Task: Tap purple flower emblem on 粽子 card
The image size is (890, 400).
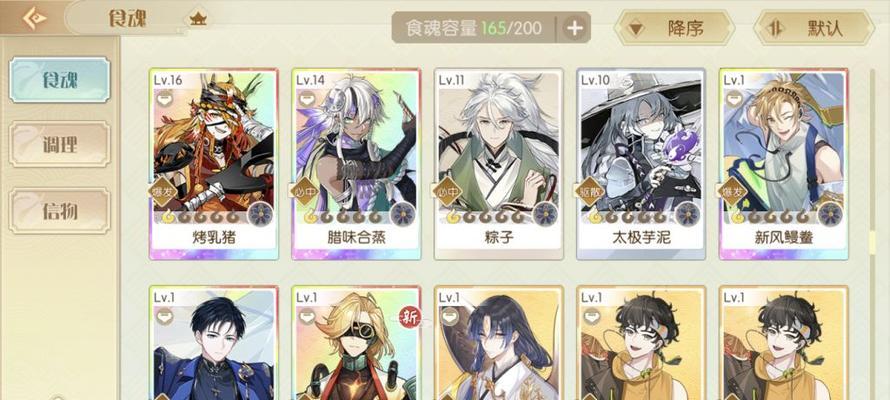Action: click(545, 214)
